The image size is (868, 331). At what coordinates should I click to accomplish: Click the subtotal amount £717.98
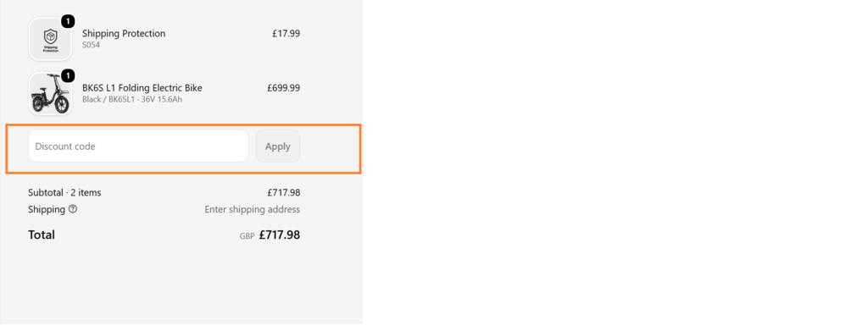pos(283,193)
